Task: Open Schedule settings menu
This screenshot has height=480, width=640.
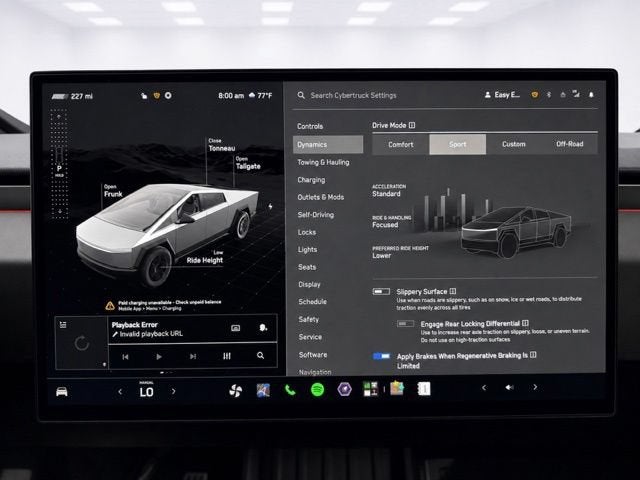Action: (313, 302)
